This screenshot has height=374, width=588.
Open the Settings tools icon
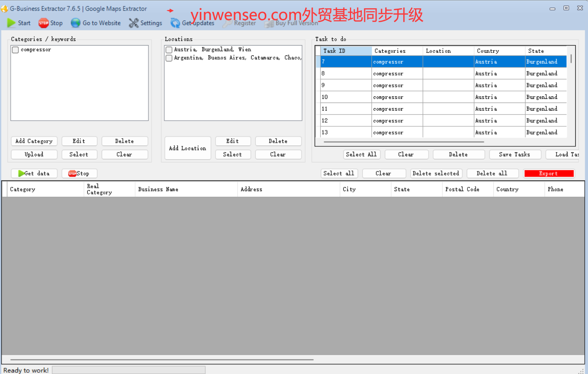(134, 23)
